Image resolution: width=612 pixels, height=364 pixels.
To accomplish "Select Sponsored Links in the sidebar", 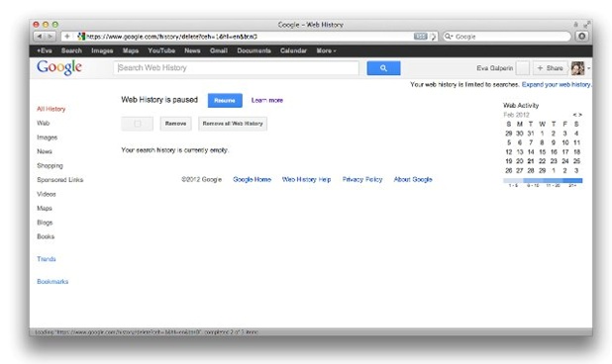I will (60, 180).
